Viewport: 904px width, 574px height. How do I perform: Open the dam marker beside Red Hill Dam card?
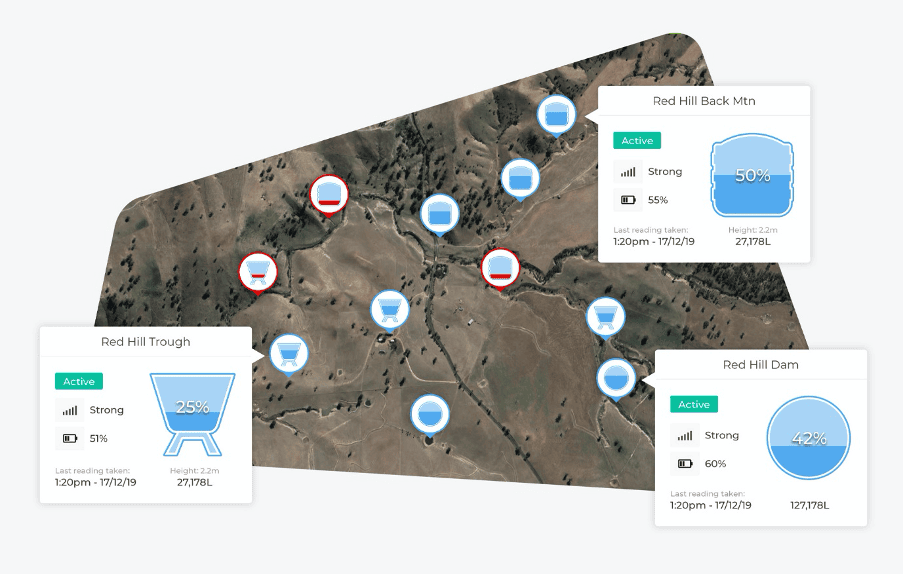point(616,379)
